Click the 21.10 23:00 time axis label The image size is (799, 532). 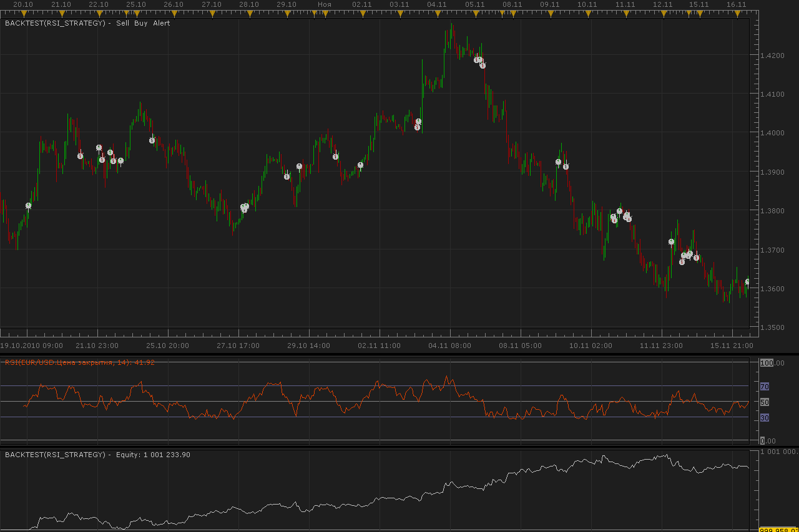pos(97,345)
